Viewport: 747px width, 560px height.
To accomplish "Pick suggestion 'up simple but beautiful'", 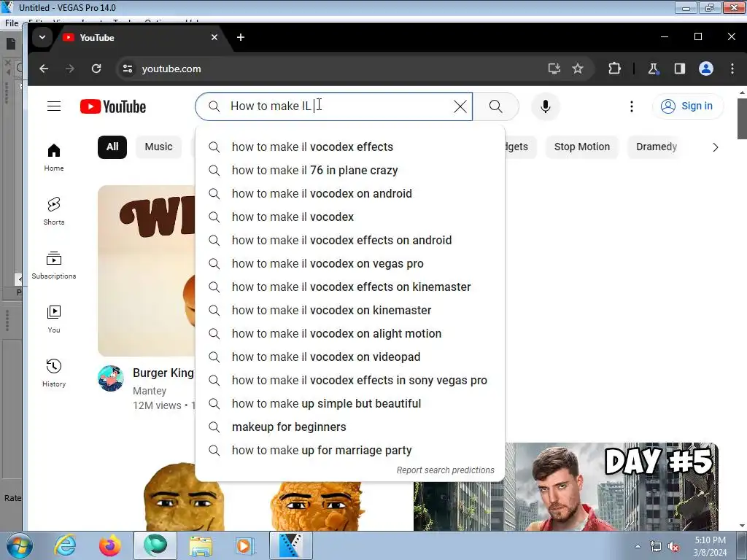I will [349, 403].
